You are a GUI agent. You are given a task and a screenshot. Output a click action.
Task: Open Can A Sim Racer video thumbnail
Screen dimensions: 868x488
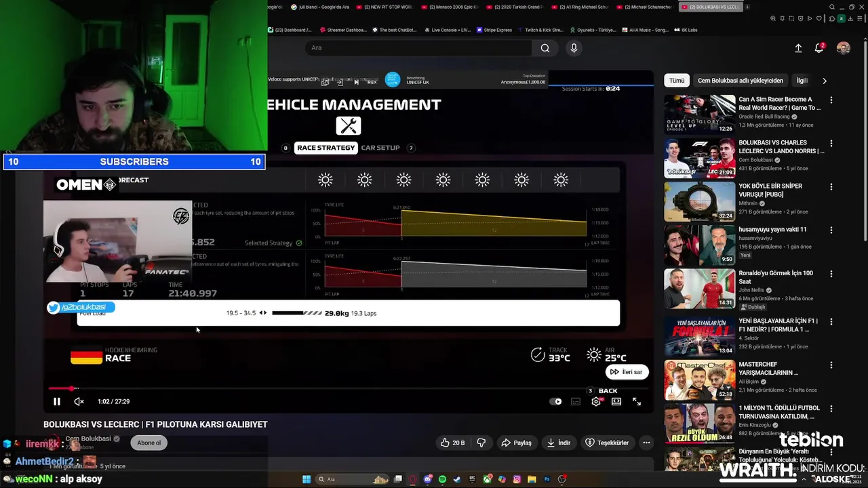699,114
